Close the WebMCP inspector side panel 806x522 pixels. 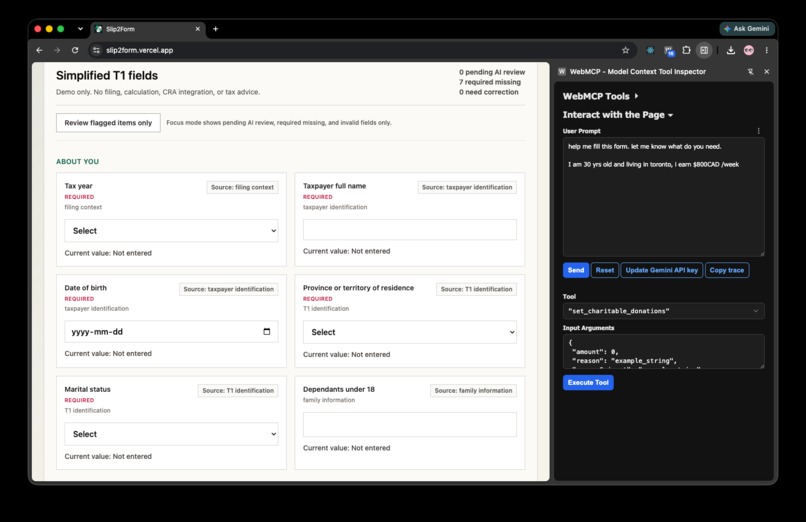coord(766,72)
